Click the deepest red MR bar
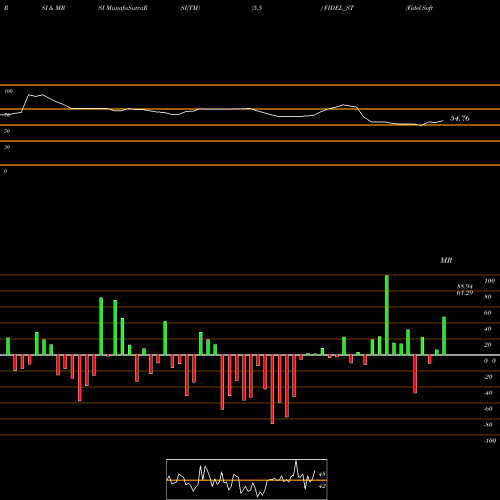Screen dimensions: 500x500 click(272, 389)
